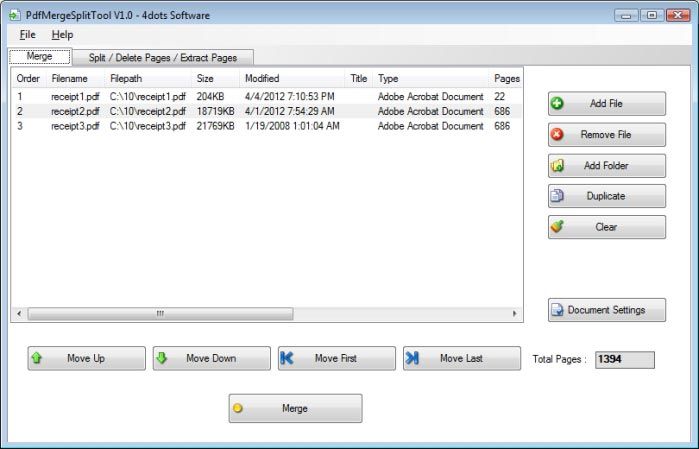Select the receipt2.pdf filename row
The height and width of the screenshot is (449, 699).
75,111
